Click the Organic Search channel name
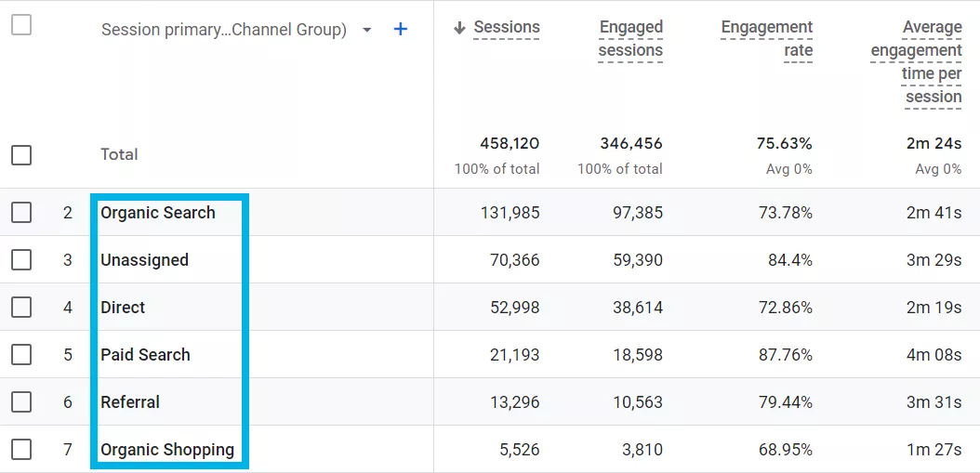Image resolution: width=980 pixels, height=473 pixels. click(157, 213)
